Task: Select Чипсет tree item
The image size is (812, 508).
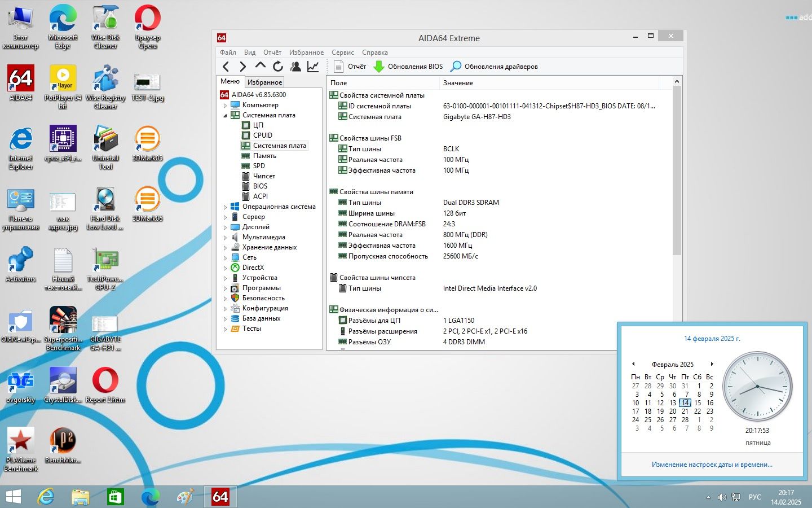Action: (x=264, y=176)
